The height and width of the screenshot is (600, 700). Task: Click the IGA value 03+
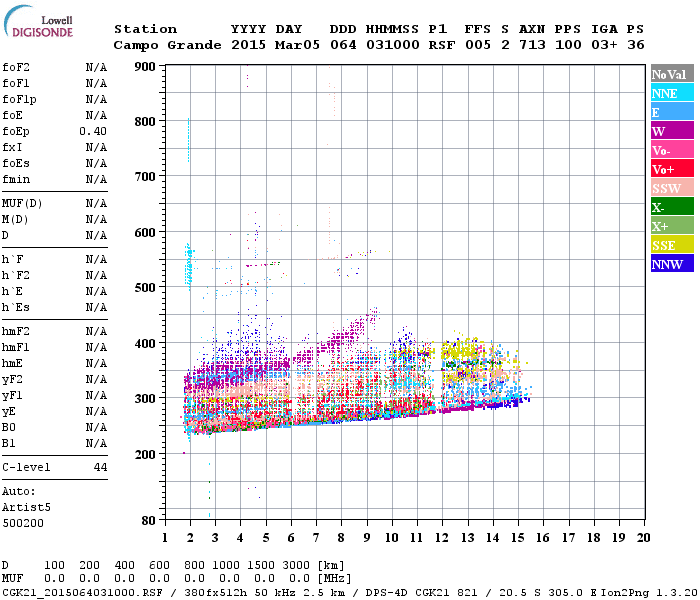pos(604,45)
